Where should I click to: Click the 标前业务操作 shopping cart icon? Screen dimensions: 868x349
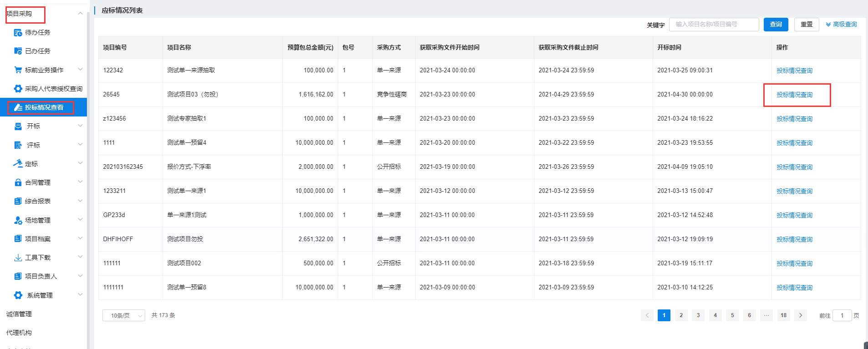[18, 70]
